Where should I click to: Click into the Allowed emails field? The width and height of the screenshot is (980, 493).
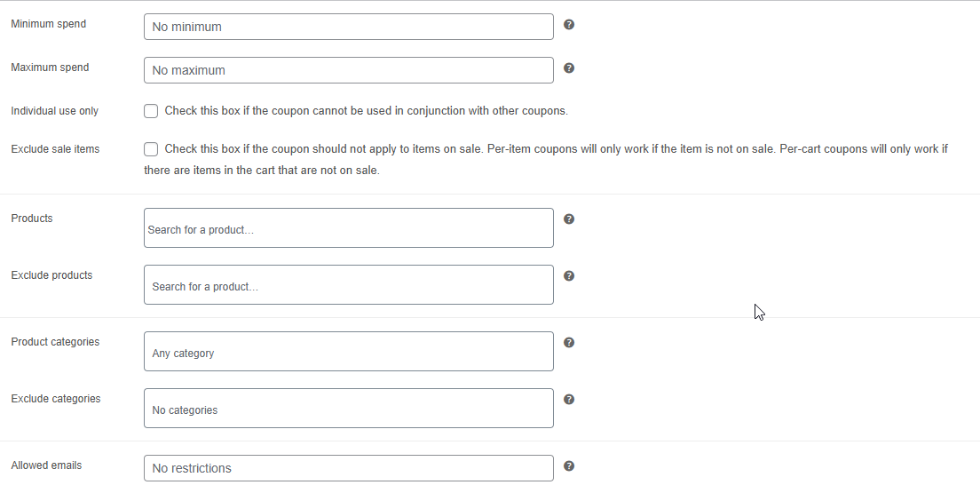[348, 468]
